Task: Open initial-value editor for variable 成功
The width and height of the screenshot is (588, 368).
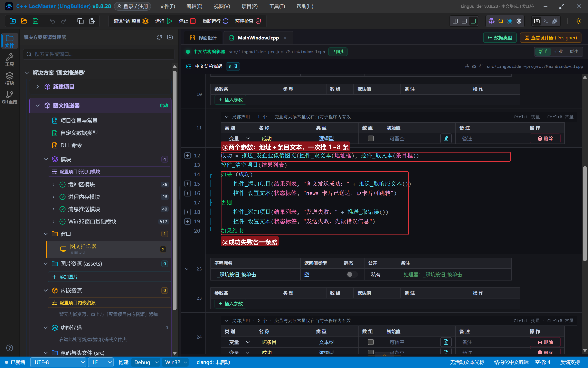Action: (446, 138)
